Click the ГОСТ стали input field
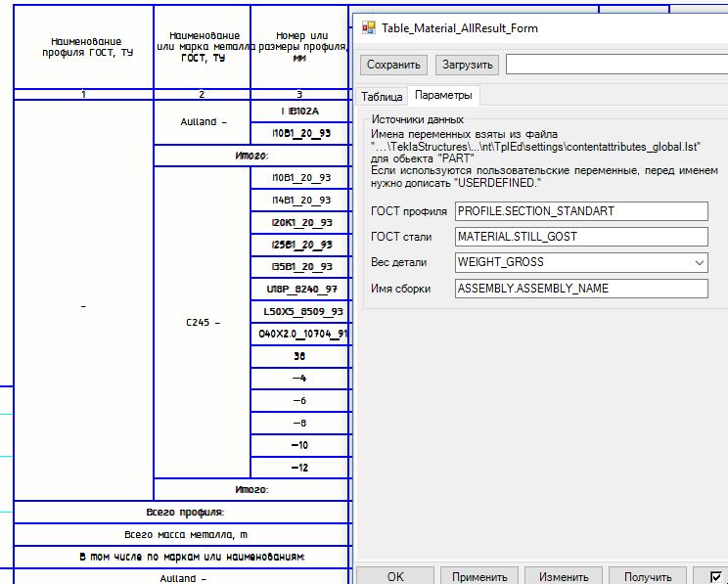 click(x=581, y=237)
